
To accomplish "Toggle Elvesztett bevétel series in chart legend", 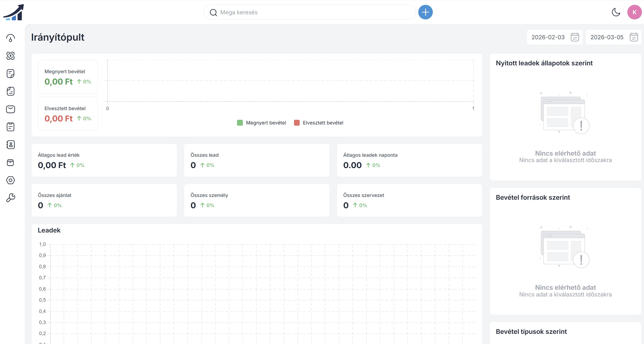I will 323,123.
